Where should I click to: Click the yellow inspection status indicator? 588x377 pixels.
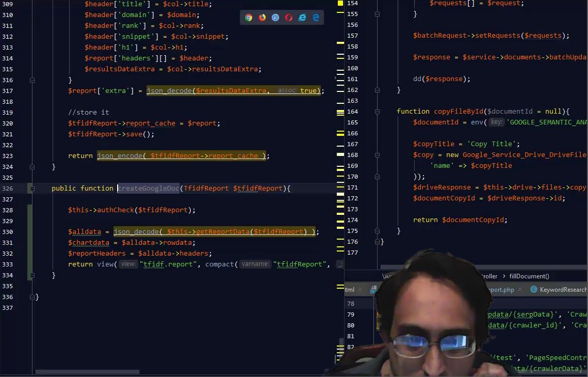click(340, 3)
